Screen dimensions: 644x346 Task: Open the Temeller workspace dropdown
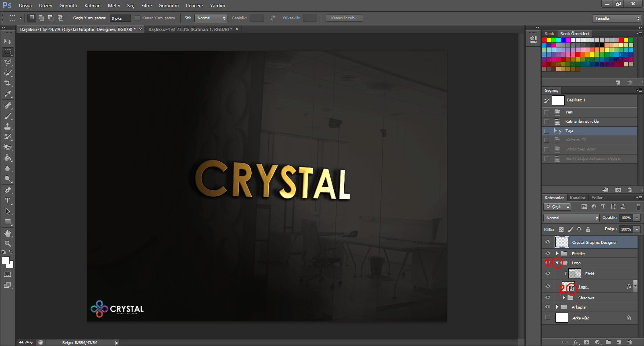click(616, 19)
